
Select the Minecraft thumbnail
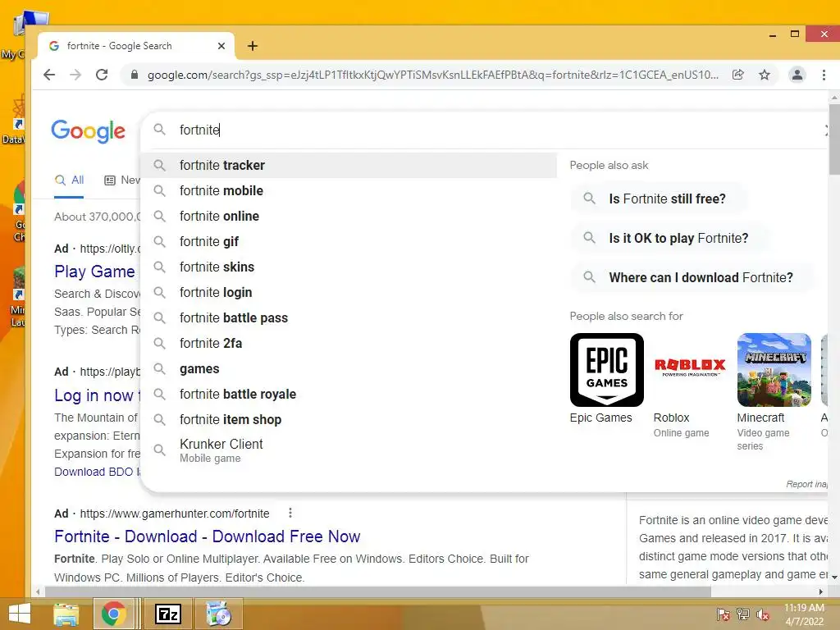pos(774,370)
